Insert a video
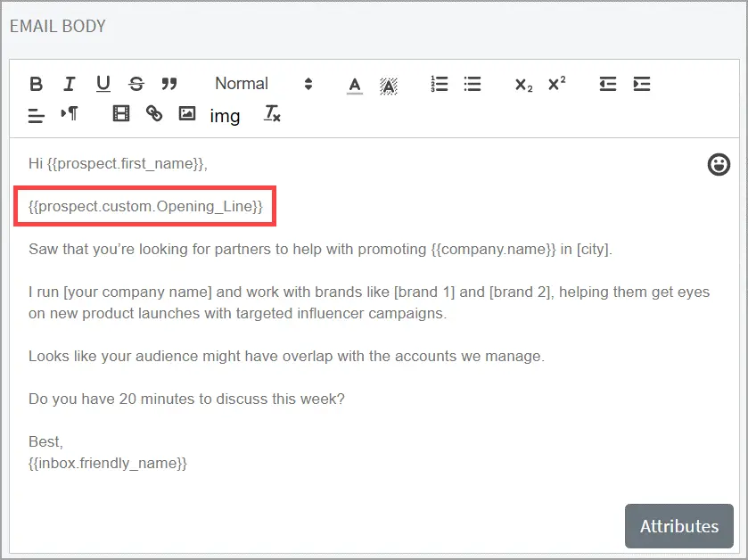Screen dimensions: 748x560 121,113
